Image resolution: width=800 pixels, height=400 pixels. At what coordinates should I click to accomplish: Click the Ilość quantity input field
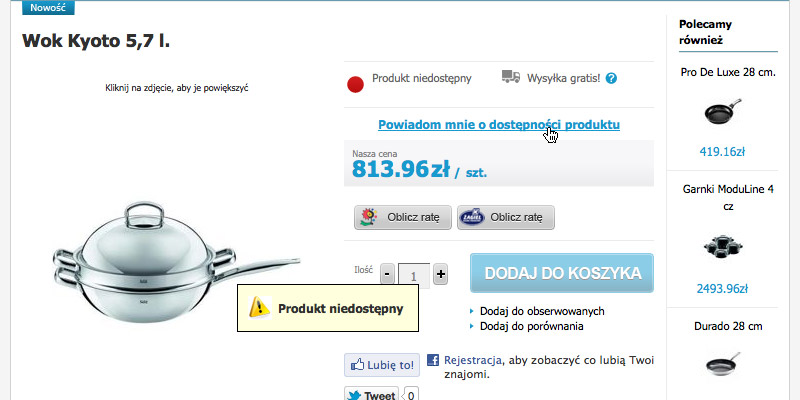414,276
